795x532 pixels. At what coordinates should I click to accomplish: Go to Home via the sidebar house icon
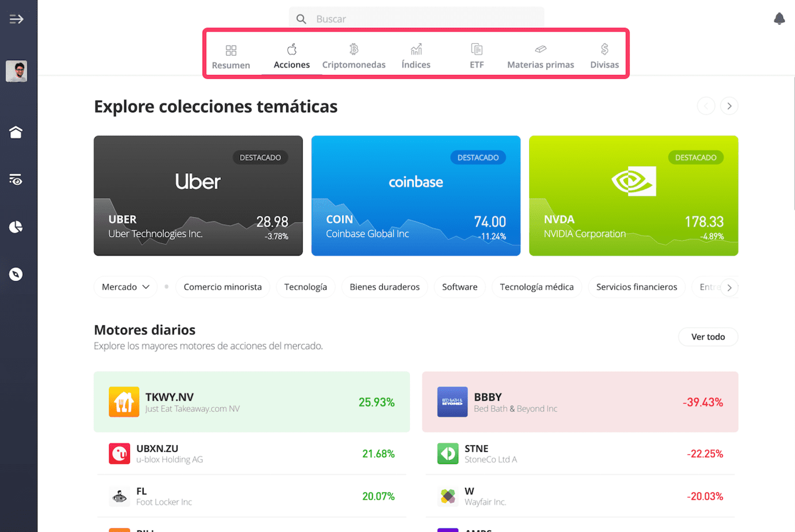16,132
